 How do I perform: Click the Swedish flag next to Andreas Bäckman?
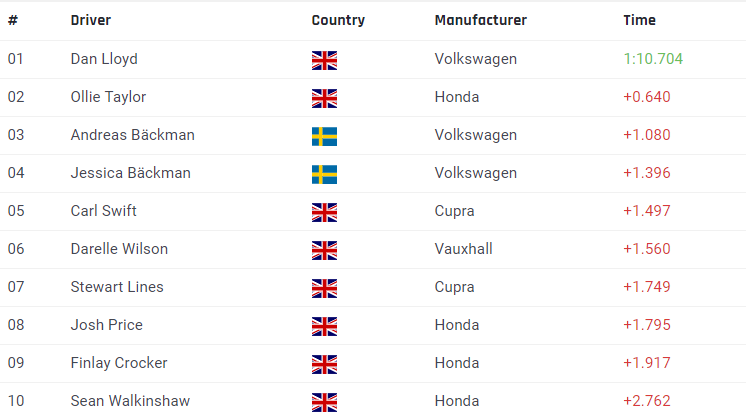pyautogui.click(x=324, y=137)
